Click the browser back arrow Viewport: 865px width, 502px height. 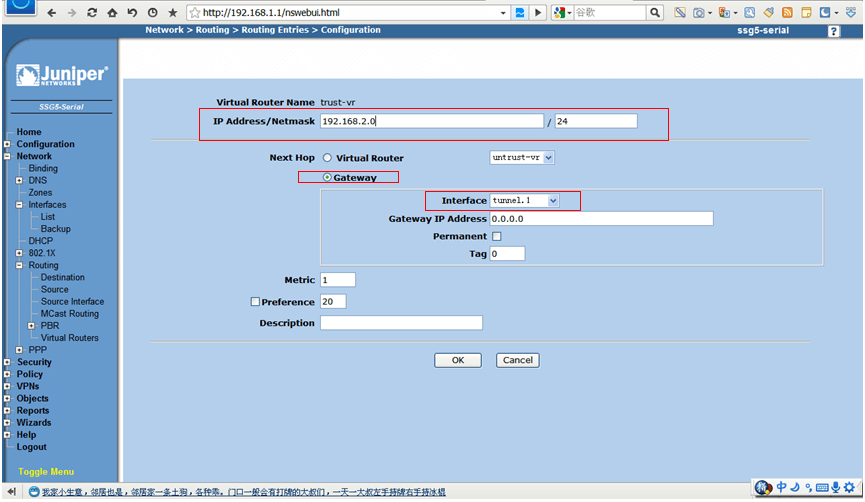coord(53,13)
